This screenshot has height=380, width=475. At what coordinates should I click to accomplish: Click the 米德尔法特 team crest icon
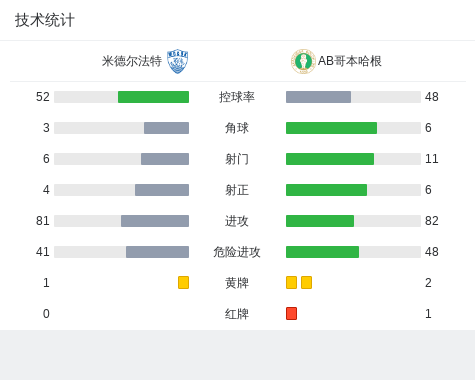click(178, 61)
